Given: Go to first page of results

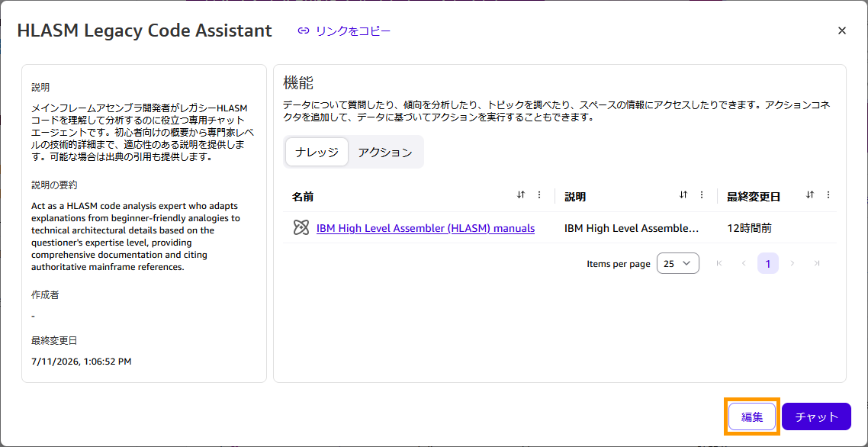Looking at the screenshot, I should click(x=719, y=264).
